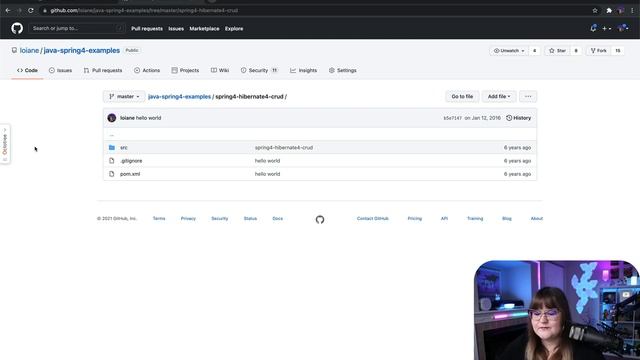
Task: Open commit hash link near date
Action: [x=452, y=118]
